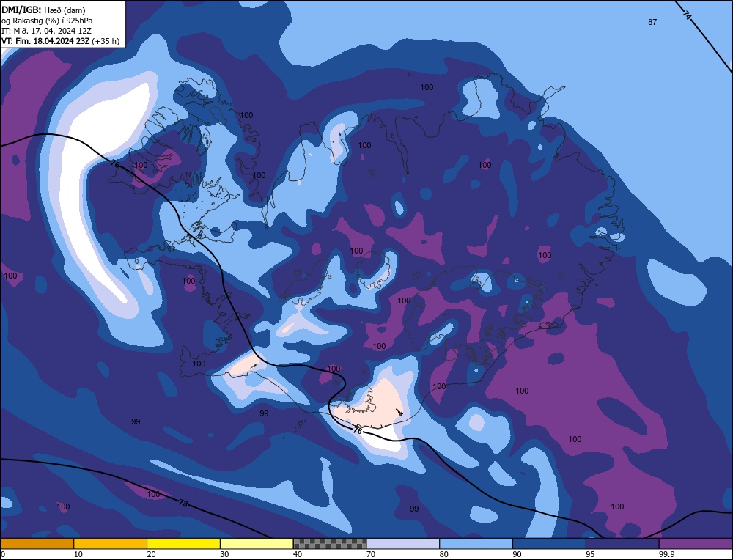The image size is (733, 560).
Task: Click the '40' legend tick label
Action: pos(298,554)
